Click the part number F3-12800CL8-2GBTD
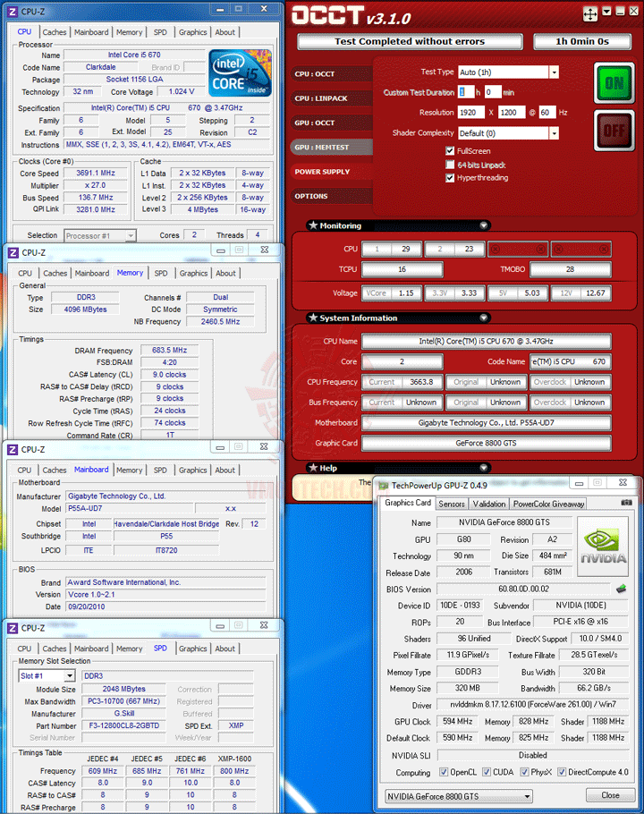Image resolution: width=644 pixels, height=814 pixels. click(124, 725)
